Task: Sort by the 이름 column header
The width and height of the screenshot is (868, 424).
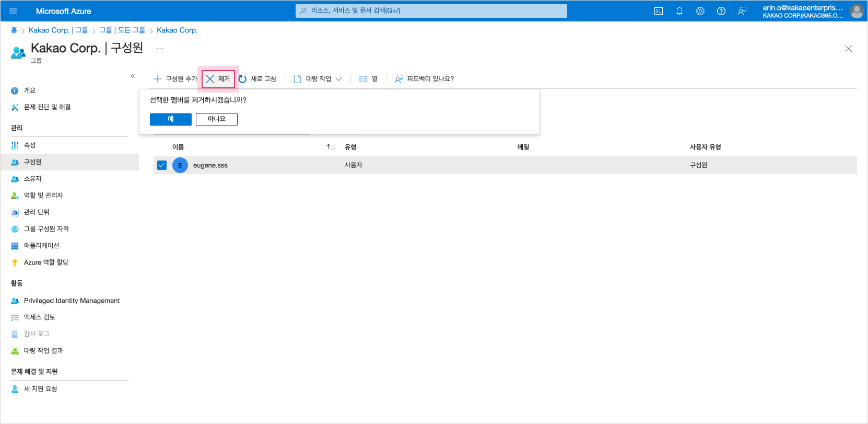Action: click(x=178, y=147)
